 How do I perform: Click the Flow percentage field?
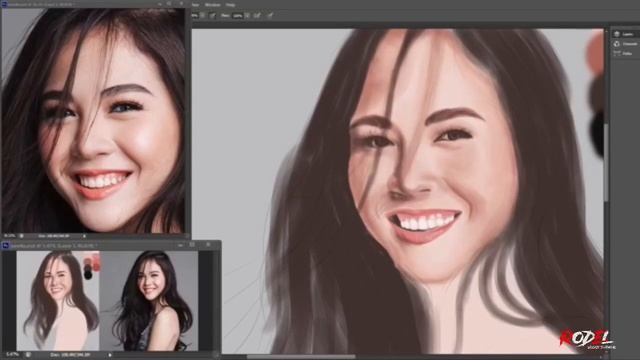(238, 16)
